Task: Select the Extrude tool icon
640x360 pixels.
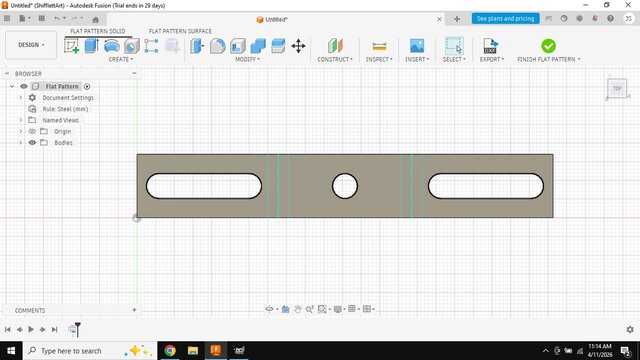Action: click(x=91, y=46)
